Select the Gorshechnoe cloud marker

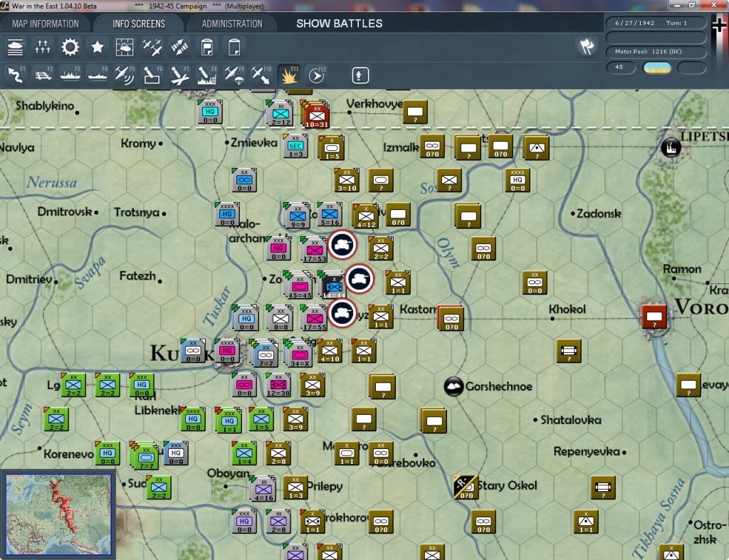coord(453,386)
